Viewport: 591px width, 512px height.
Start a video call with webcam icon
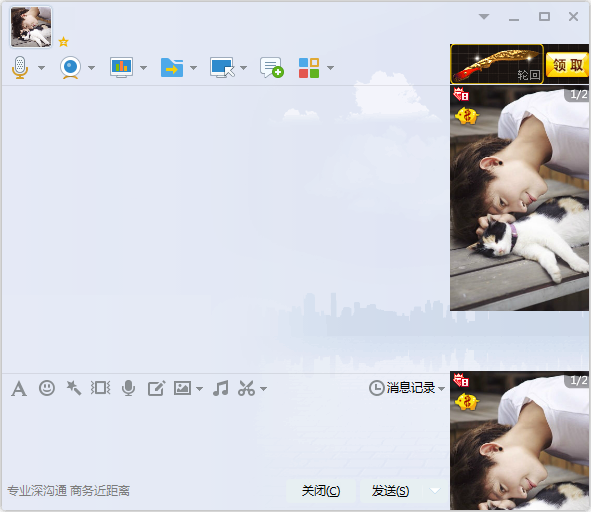point(70,67)
